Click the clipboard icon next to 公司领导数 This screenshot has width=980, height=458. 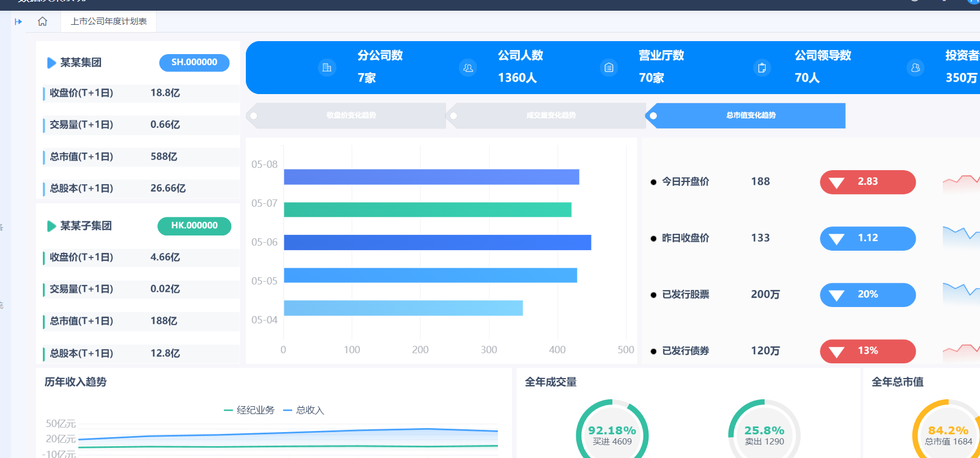click(762, 68)
